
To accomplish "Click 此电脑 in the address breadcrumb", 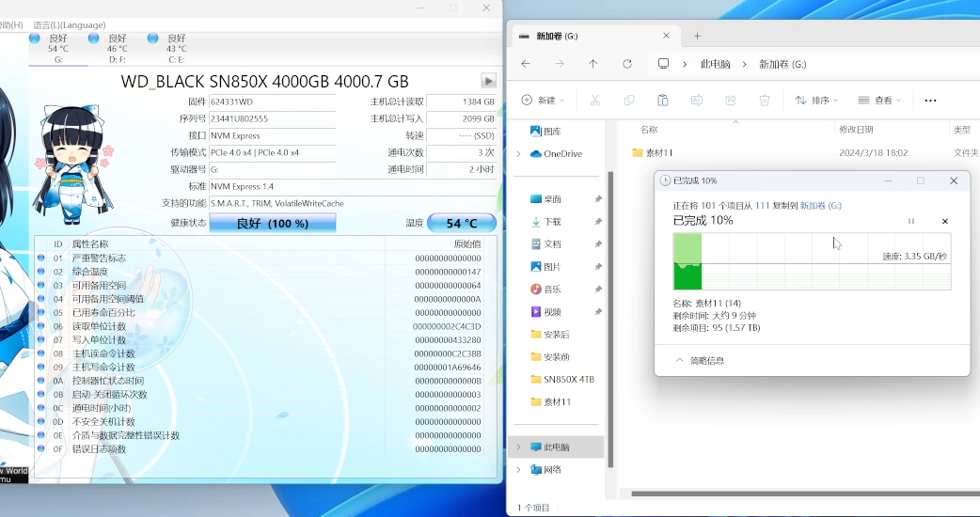I will (715, 64).
